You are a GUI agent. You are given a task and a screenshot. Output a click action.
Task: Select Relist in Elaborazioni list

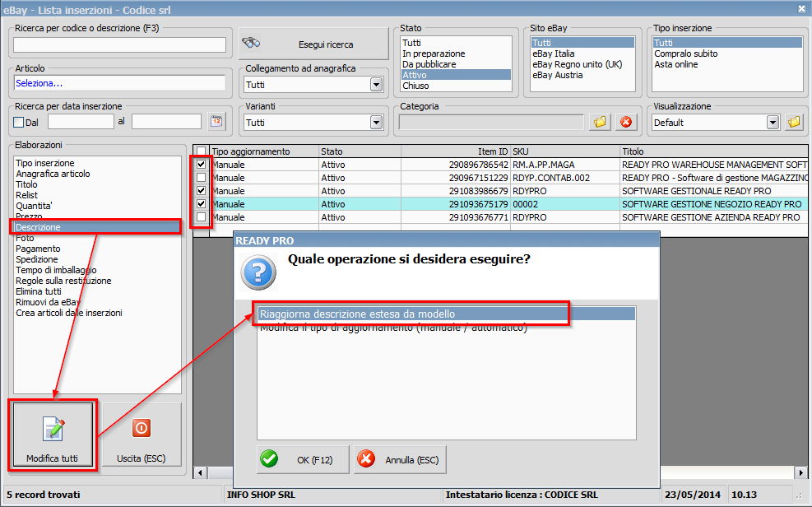(x=97, y=195)
